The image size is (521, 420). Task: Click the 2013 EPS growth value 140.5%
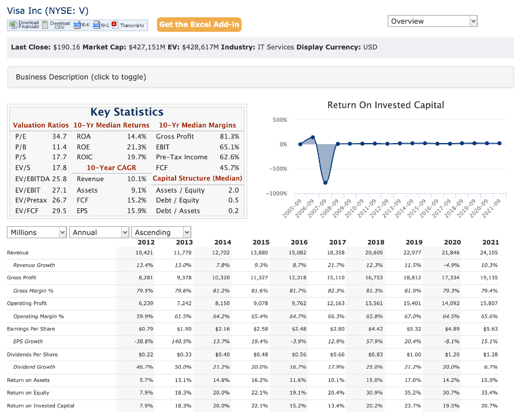(x=181, y=342)
